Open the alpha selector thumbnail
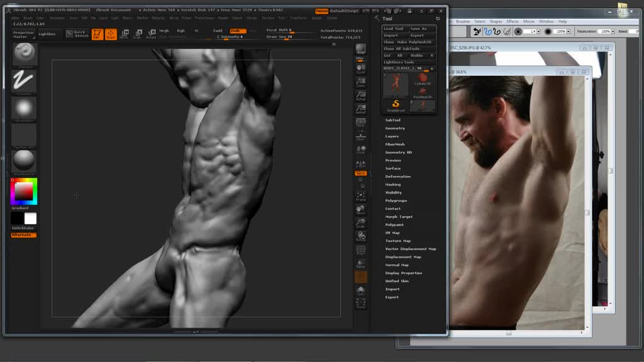The width and height of the screenshot is (644, 362). point(24,109)
